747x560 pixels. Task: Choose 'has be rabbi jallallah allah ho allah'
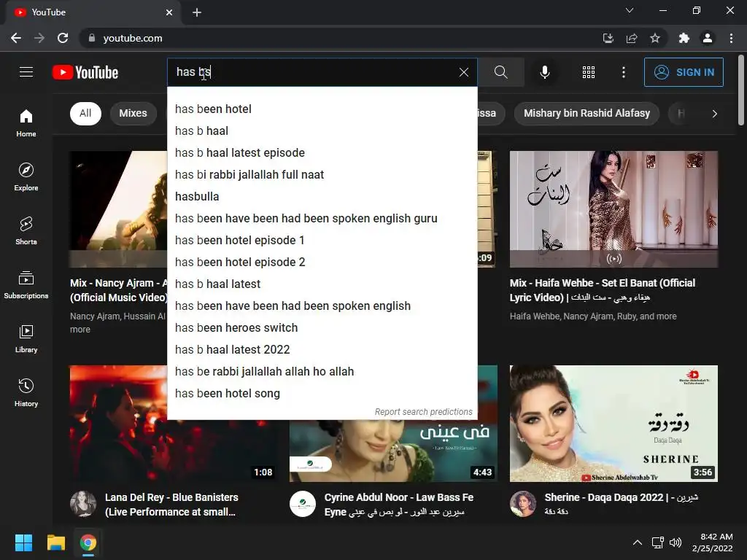(x=322, y=372)
